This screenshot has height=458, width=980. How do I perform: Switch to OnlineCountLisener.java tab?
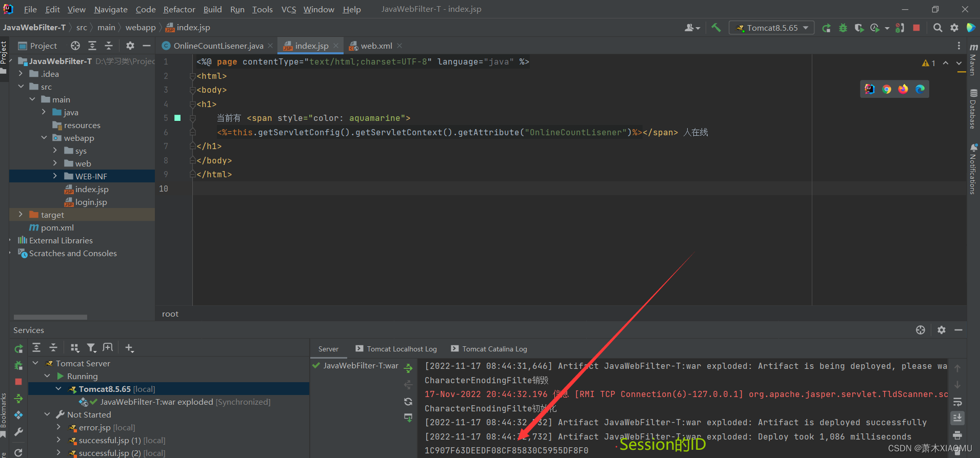click(218, 46)
